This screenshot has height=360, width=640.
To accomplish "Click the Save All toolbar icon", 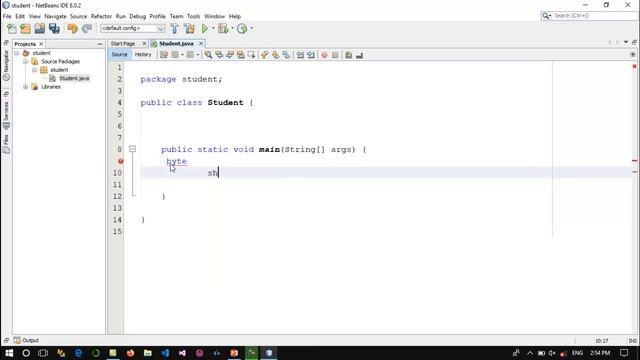I will (x=54, y=28).
